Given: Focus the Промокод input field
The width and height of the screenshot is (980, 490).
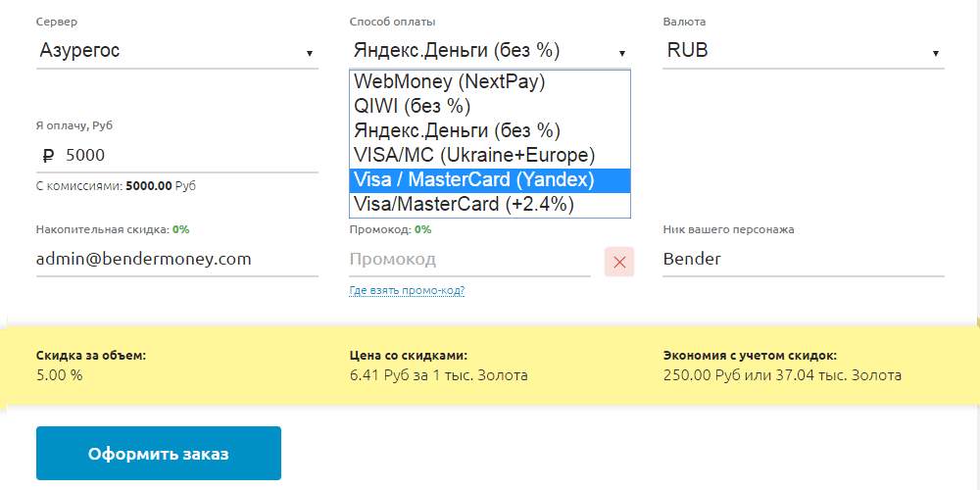Looking at the screenshot, I should 468,260.
